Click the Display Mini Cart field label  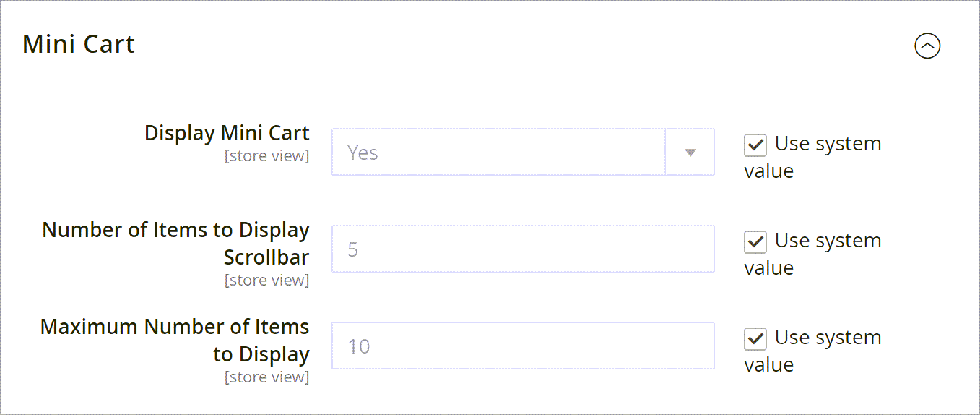tap(227, 133)
